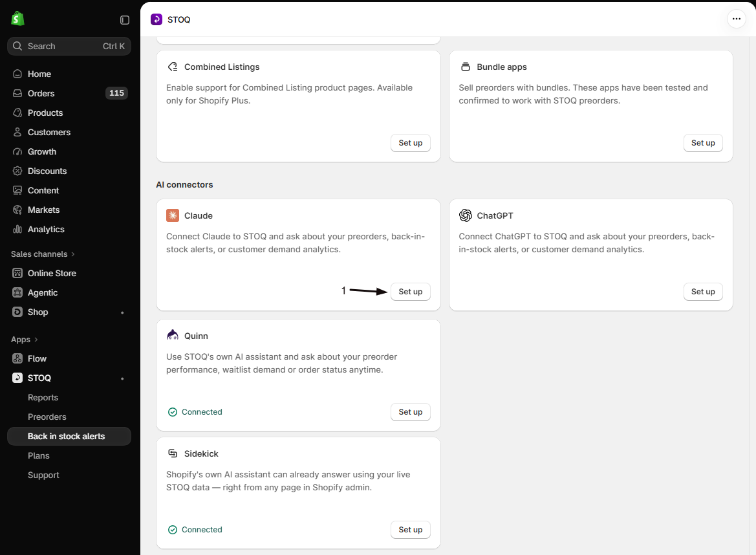Select Back in stock alerts menu item
This screenshot has width=756, height=555.
69,436
